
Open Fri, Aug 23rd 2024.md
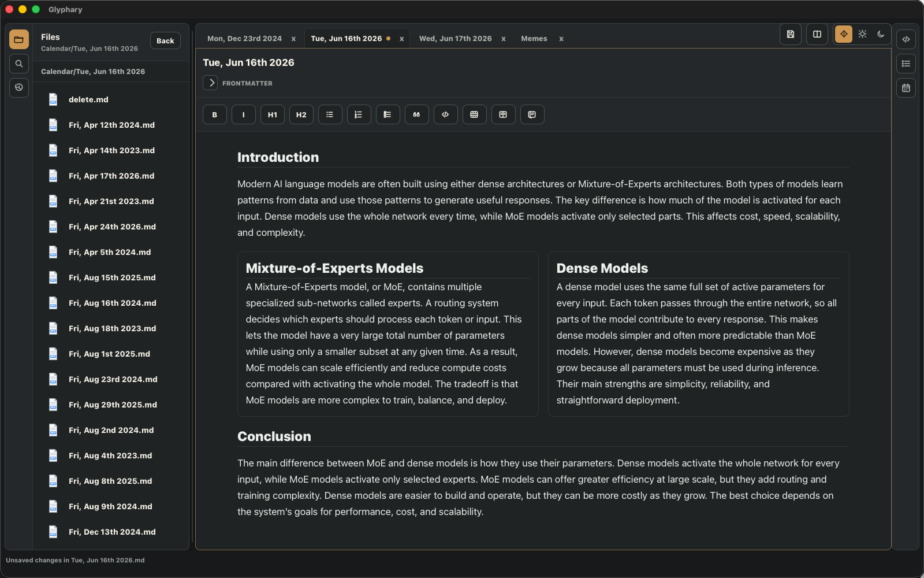[x=111, y=379]
